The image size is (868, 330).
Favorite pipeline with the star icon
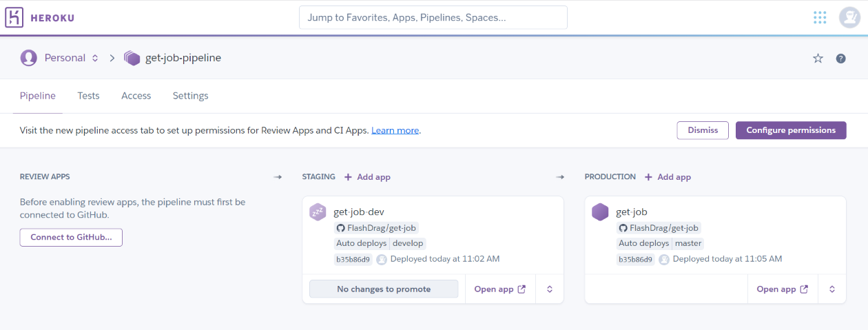[818, 59]
